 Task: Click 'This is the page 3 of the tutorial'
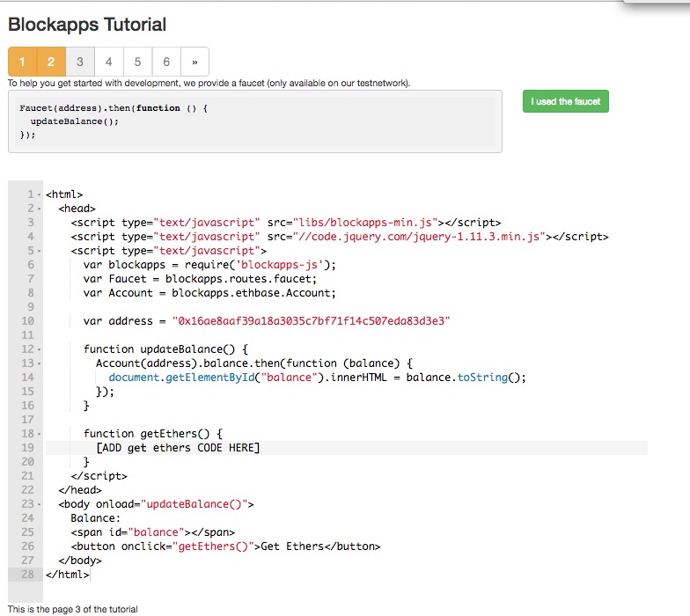pyautogui.click(x=72, y=609)
